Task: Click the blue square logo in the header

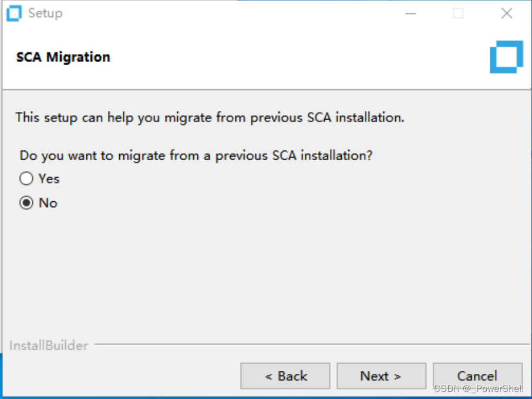Action: click(506, 57)
